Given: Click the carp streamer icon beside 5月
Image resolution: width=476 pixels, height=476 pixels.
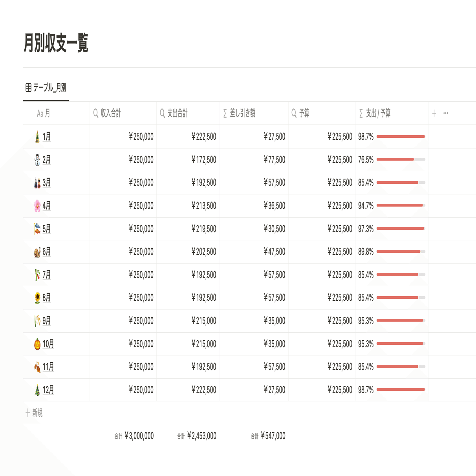Looking at the screenshot, I should coord(37,229).
